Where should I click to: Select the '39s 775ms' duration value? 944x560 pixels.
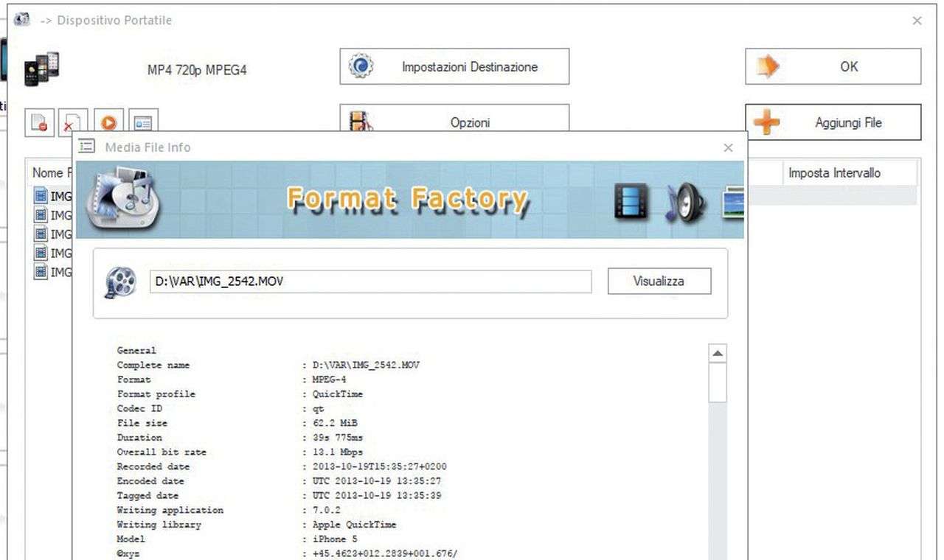[339, 438]
